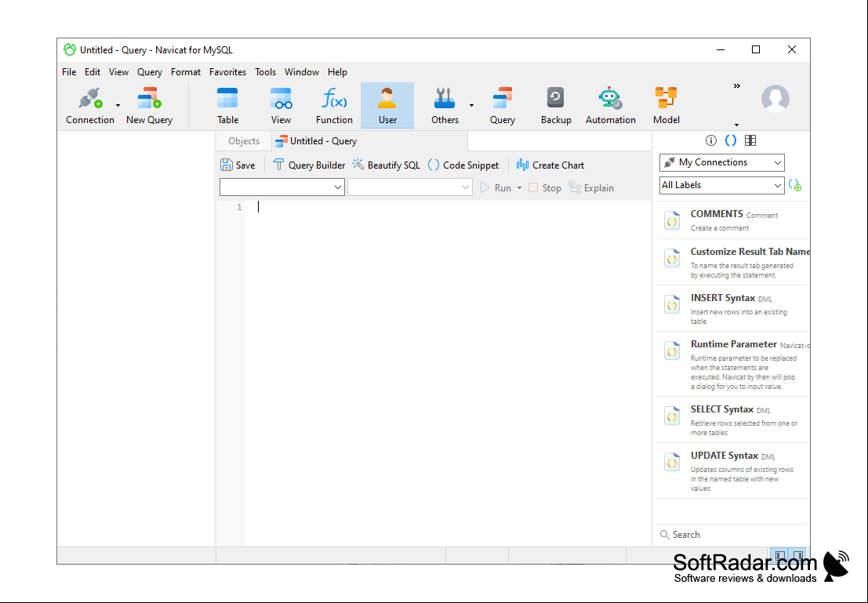The image size is (868, 603).
Task: Choose the SELECT Syntax snippet
Action: click(x=732, y=420)
